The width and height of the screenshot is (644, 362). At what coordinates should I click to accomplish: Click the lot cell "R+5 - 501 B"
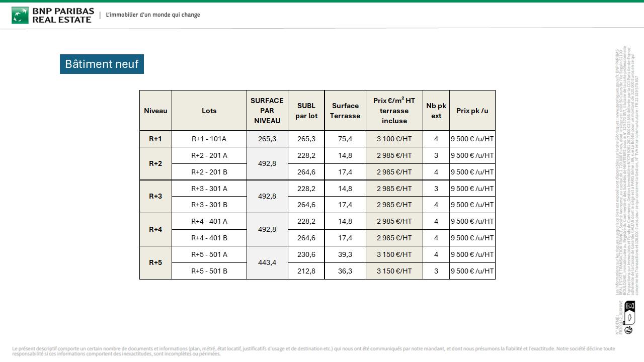209,271
